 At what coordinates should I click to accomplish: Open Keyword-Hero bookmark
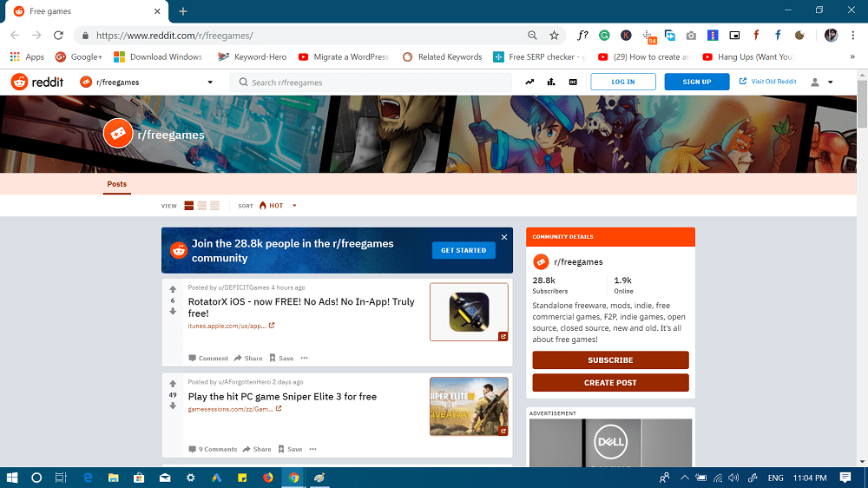[x=253, y=57]
